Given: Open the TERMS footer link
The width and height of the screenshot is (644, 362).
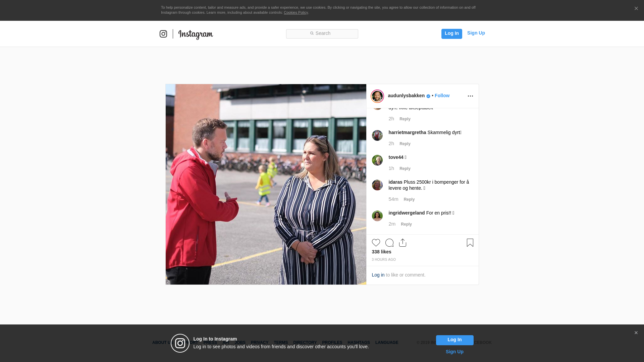Looking at the screenshot, I should coord(281,343).
